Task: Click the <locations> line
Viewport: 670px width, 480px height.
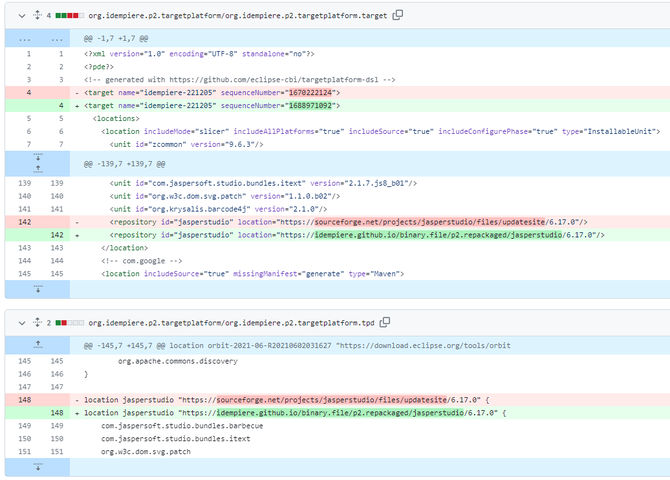Action: click(116, 118)
